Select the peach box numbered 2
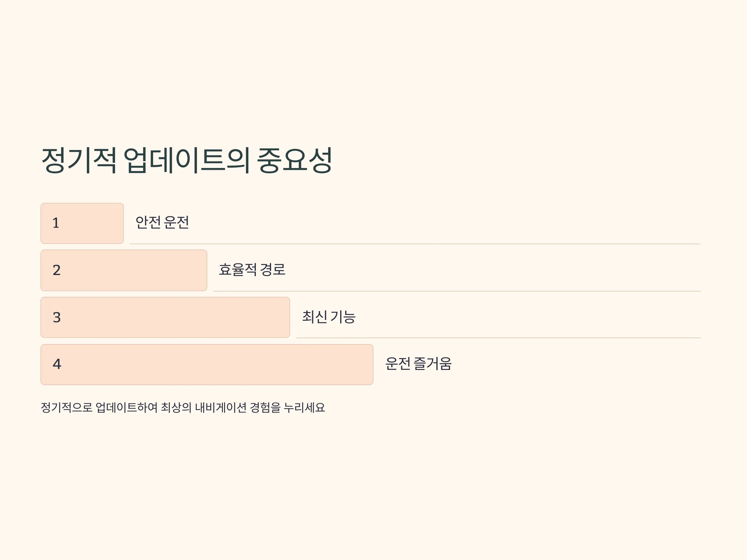 pos(124,270)
